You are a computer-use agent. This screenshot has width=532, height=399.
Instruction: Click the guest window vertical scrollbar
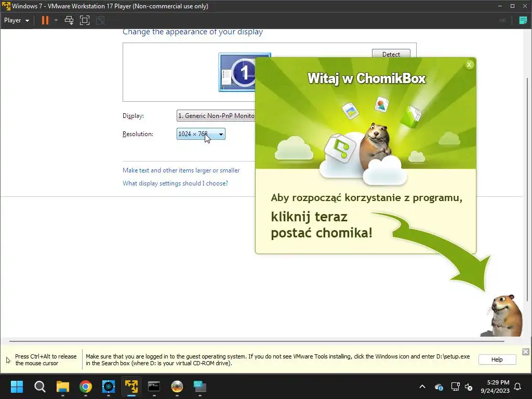pyautogui.click(x=527, y=189)
